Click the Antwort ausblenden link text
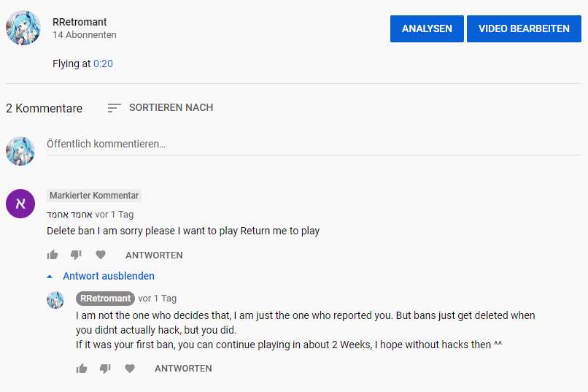This screenshot has height=392, width=588. click(109, 276)
